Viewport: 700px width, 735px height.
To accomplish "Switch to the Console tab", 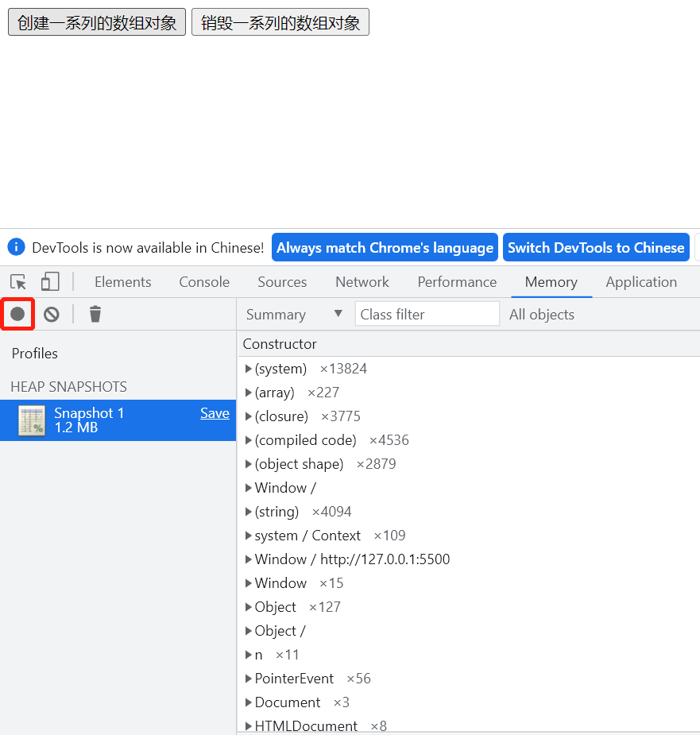I will (x=204, y=282).
